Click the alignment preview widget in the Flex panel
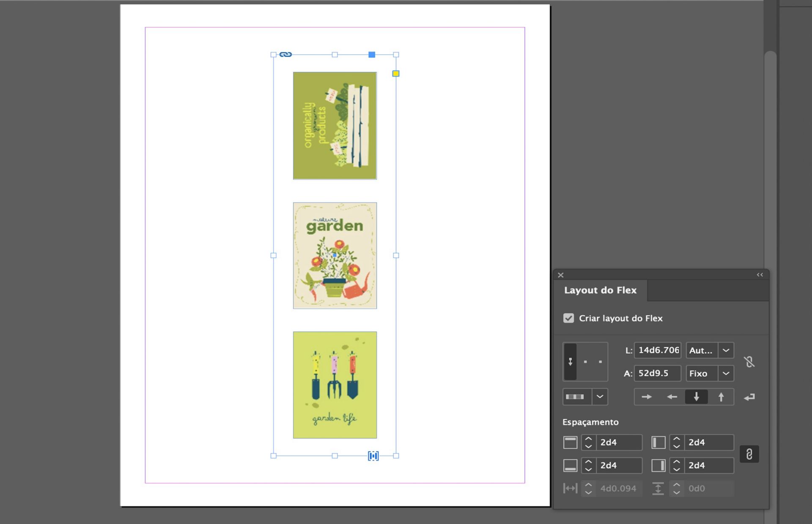The width and height of the screenshot is (812, 524). [585, 362]
